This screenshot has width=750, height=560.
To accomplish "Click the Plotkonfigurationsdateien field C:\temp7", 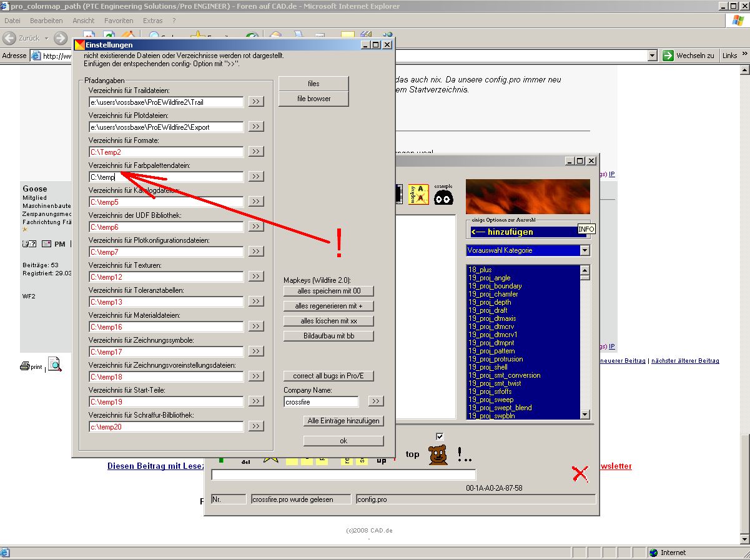I will pyautogui.click(x=166, y=252).
